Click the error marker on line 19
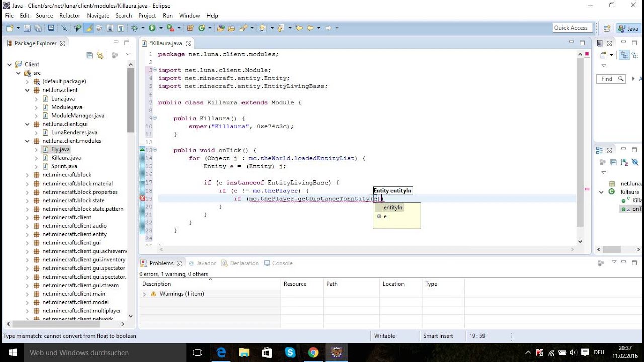644x362 pixels. pyautogui.click(x=143, y=199)
